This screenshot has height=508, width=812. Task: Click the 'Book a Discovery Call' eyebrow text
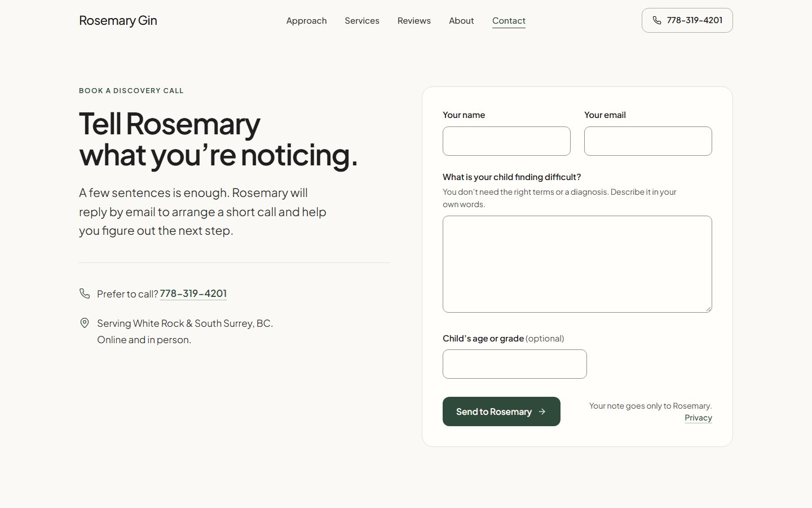point(131,90)
